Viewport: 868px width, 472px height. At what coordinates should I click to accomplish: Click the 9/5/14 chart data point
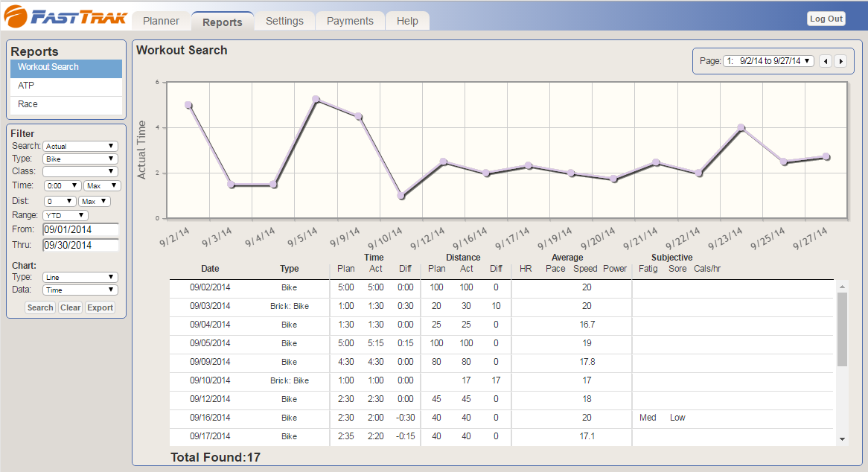click(x=316, y=99)
